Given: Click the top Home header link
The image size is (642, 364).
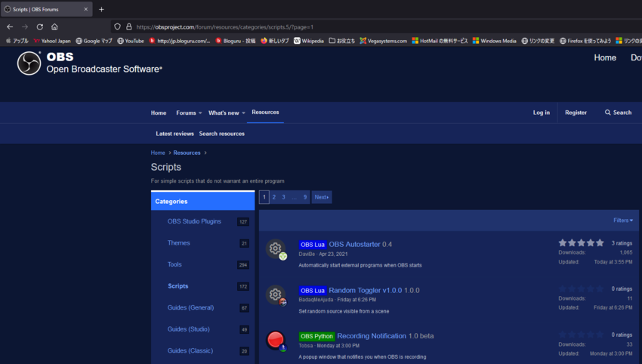Looking at the screenshot, I should coord(605,57).
